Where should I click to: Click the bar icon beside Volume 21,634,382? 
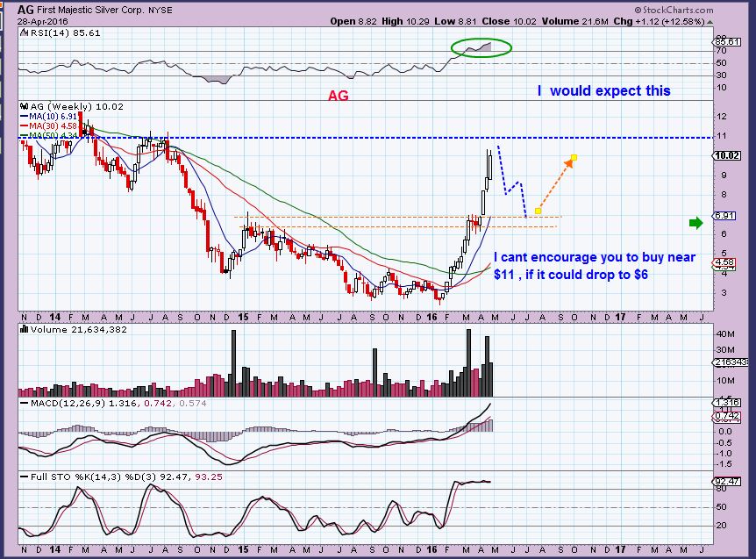24,329
